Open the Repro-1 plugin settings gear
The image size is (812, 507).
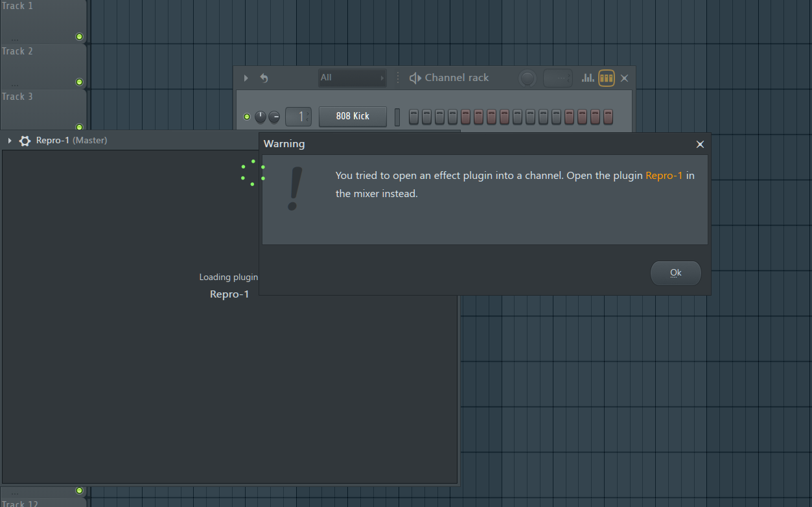click(25, 141)
